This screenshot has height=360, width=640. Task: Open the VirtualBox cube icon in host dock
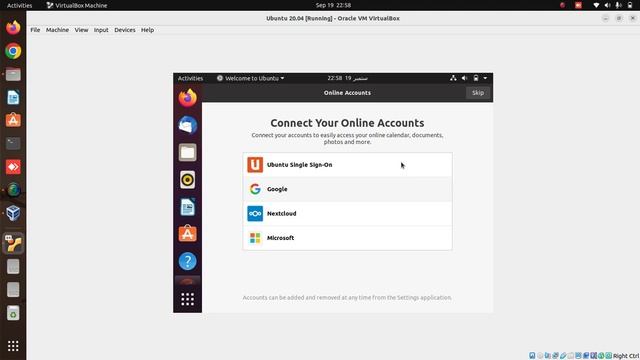[x=13, y=213]
